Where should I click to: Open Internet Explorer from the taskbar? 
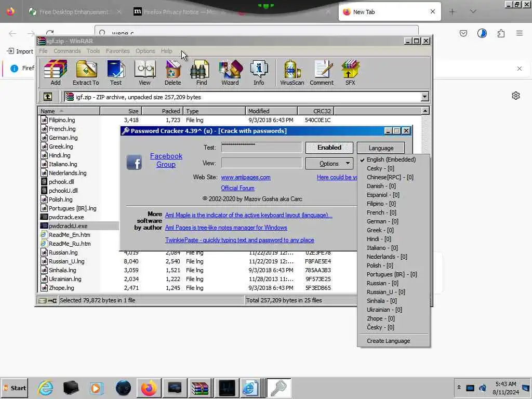pyautogui.click(x=45, y=388)
